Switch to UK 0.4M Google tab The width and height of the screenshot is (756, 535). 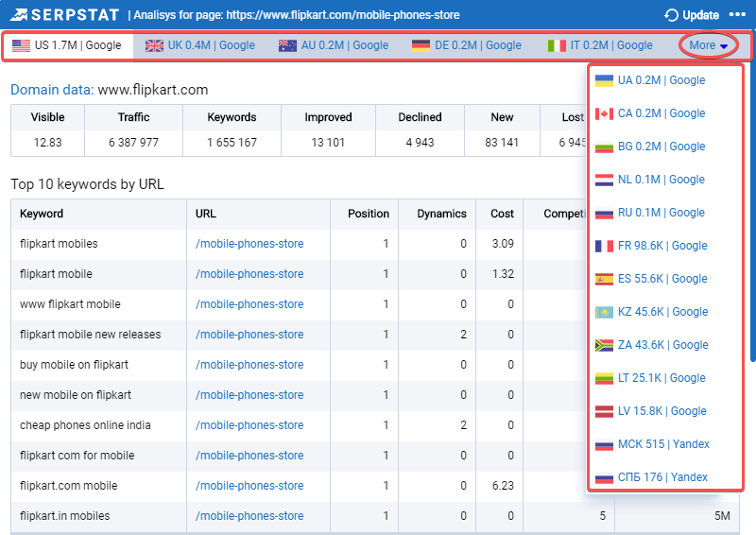click(x=200, y=45)
